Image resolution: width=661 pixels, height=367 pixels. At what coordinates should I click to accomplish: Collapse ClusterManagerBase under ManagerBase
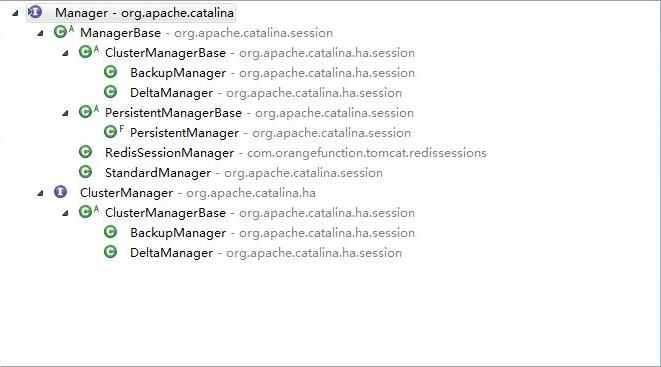click(65, 54)
